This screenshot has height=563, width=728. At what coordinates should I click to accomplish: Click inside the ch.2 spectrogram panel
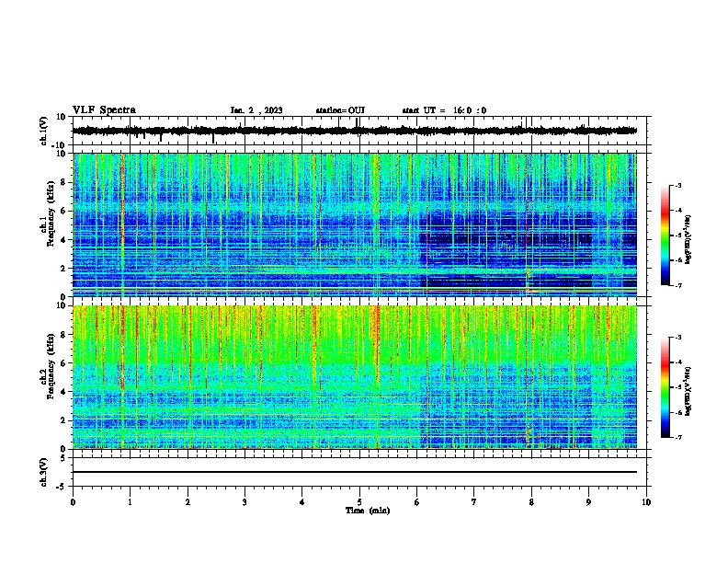(x=354, y=377)
